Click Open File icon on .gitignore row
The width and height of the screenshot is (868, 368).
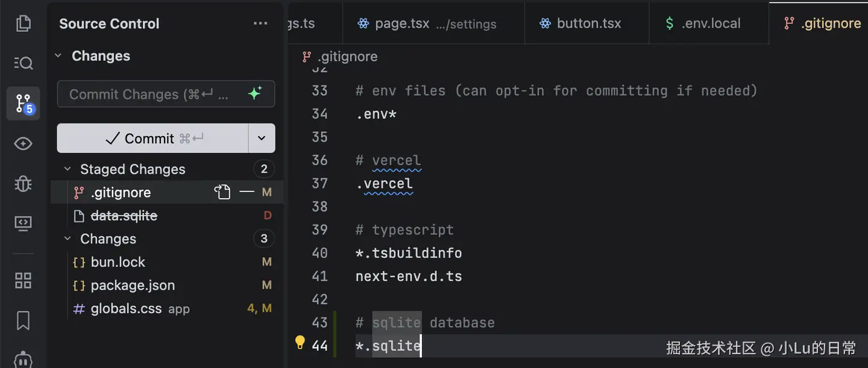coord(222,192)
